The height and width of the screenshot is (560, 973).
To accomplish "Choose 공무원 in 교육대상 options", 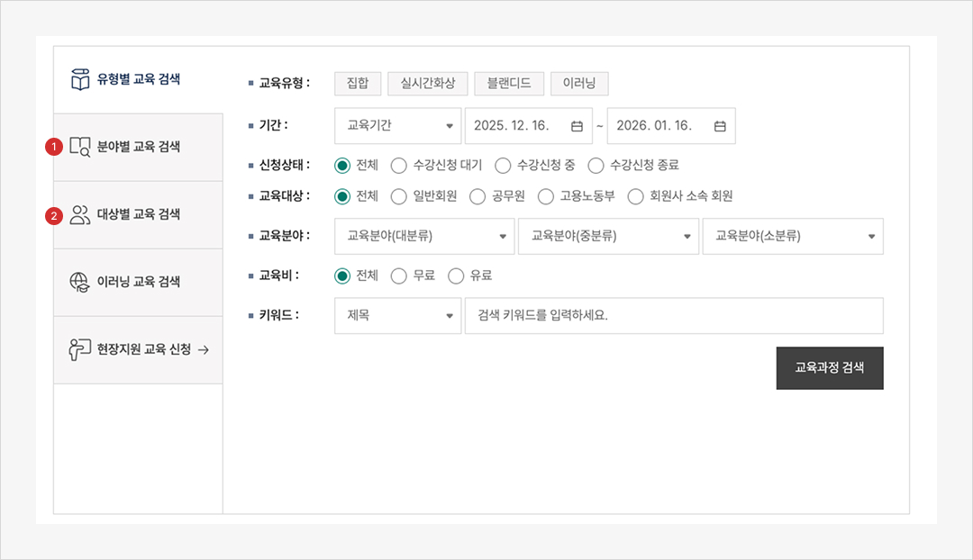I will pos(477,196).
